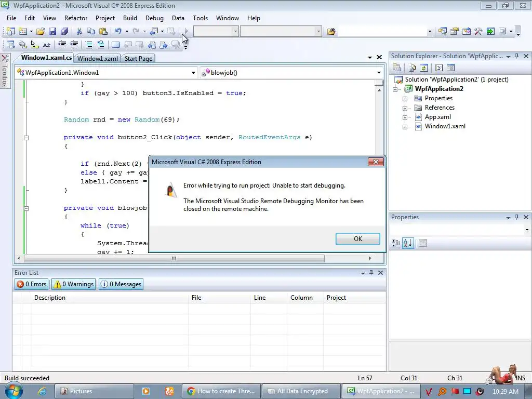Viewport: 532px width, 399px height.
Task: Click the Increase Indent icon
Action: (74, 45)
